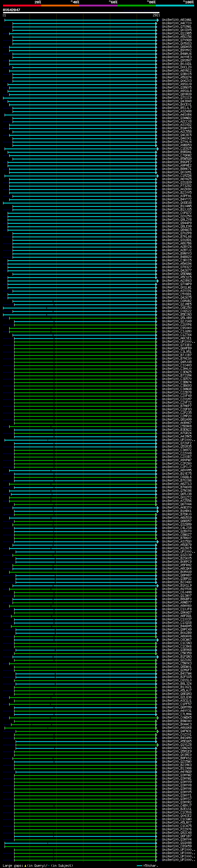Image resolution: width=197 pixels, height=868 pixels.
Task: Click label UniRef100_A8YNI2
Action: pos(176,71)
